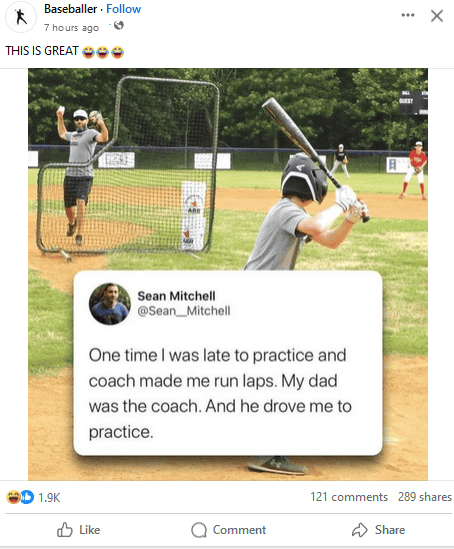Click the Comment button label
Image resolution: width=454 pixels, height=549 pixels.
239,530
